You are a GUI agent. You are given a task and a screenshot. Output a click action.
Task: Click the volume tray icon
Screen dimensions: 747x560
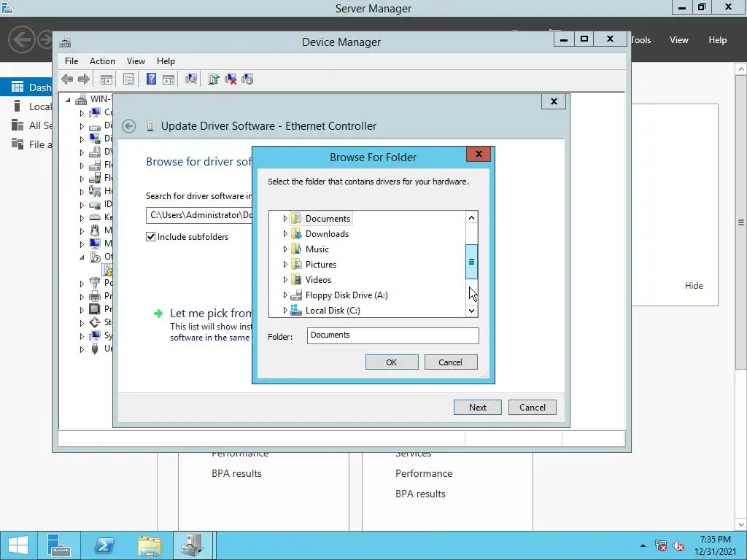pyautogui.click(x=678, y=545)
